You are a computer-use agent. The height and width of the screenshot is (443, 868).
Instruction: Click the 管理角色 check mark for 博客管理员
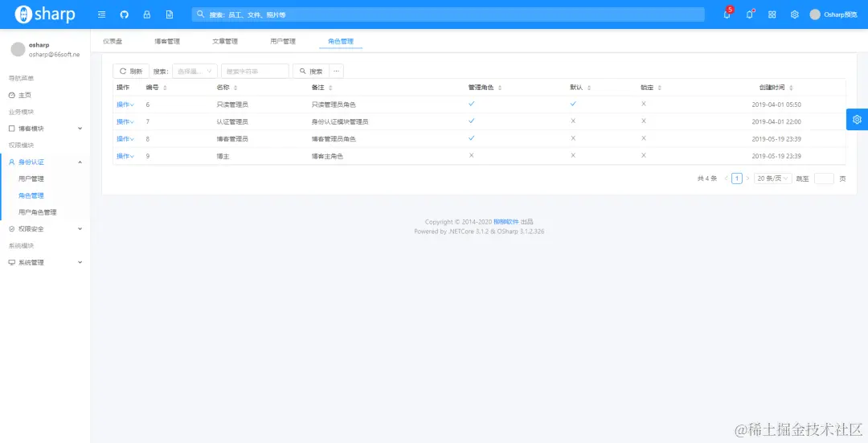(x=472, y=137)
